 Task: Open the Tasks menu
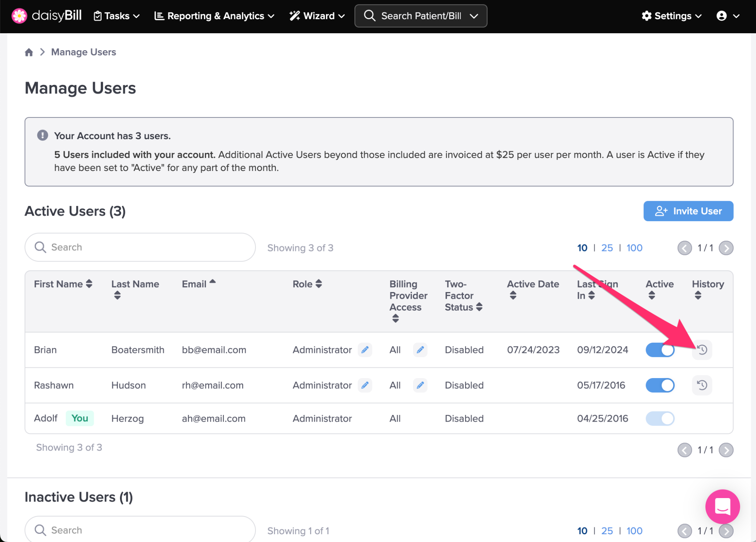tap(117, 16)
